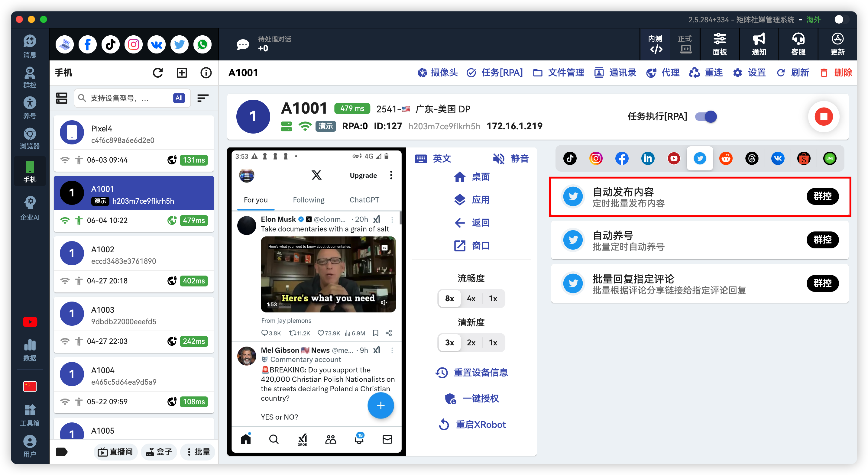Screen dimensions: 868x475
Task: Switch to 正式 release mode
Action: pyautogui.click(x=685, y=44)
